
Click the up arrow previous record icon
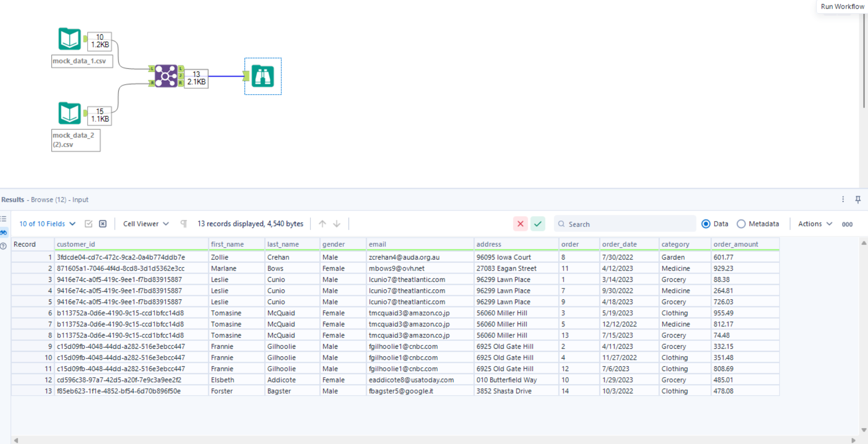pyautogui.click(x=322, y=224)
